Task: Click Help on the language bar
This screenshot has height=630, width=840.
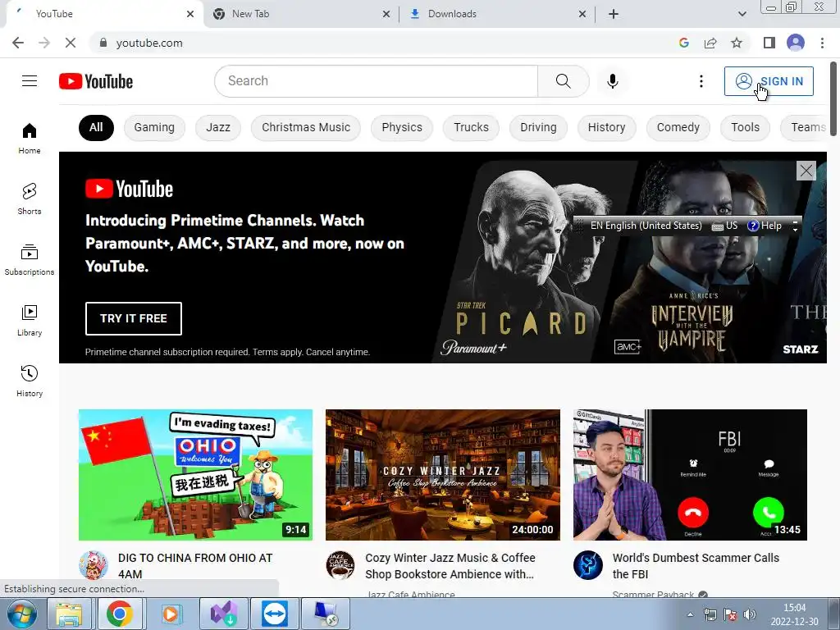Action: pyautogui.click(x=765, y=226)
